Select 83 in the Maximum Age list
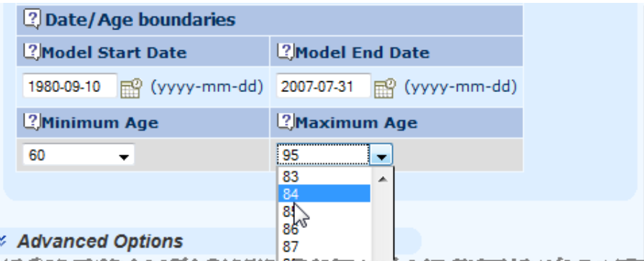The width and height of the screenshot is (644, 261). (x=324, y=176)
